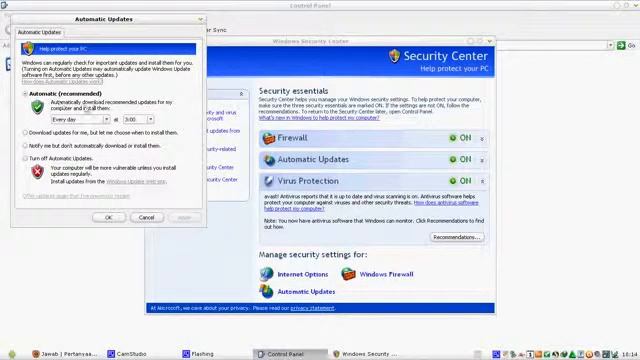Click the Automatic Updates ON status indicator
640x360 pixels.
point(460,160)
